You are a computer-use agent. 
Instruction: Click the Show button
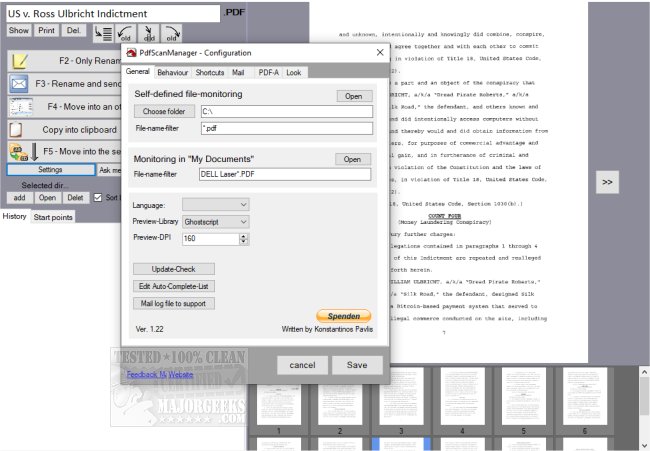(x=19, y=30)
